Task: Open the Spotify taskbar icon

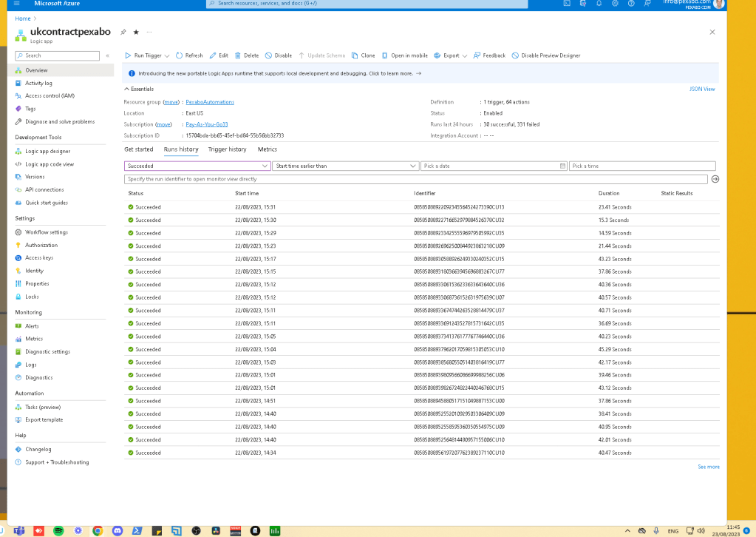Action: point(58,531)
